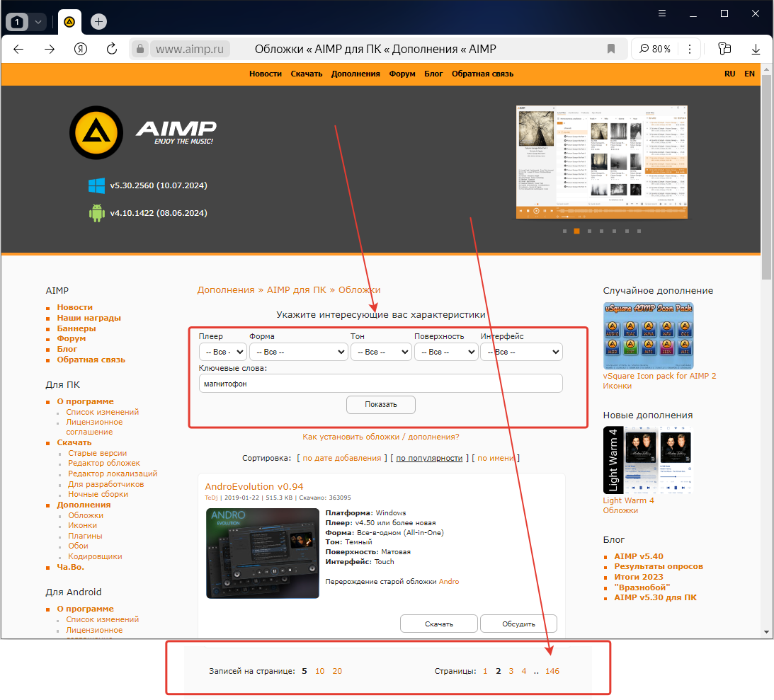The width and height of the screenshot is (774, 700).
Task: Click the AndroEvolution skin preview image
Action: (263, 553)
